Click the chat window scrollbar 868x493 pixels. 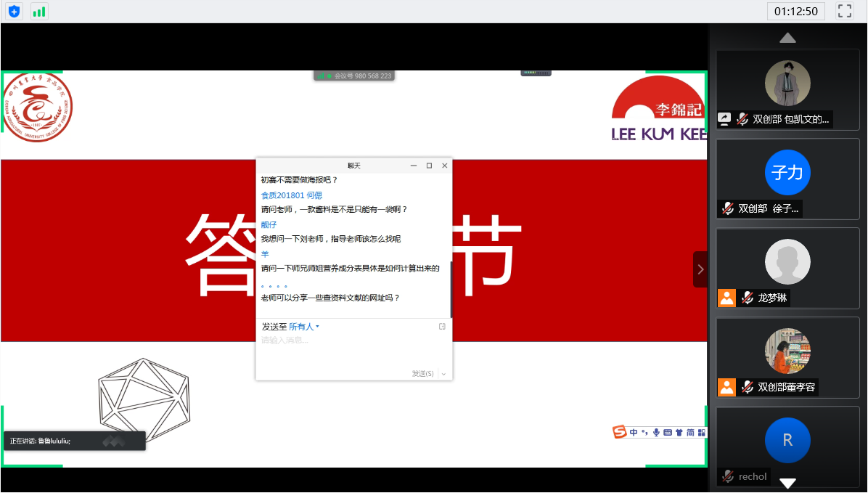click(x=451, y=289)
